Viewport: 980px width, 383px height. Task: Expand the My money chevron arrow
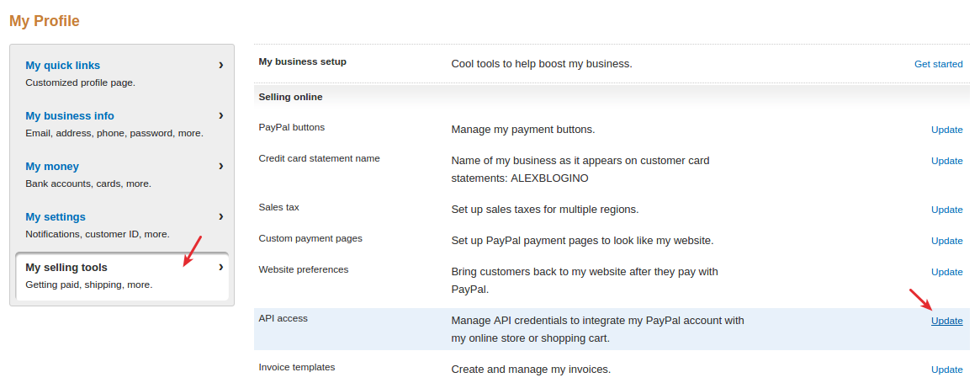pos(220,166)
